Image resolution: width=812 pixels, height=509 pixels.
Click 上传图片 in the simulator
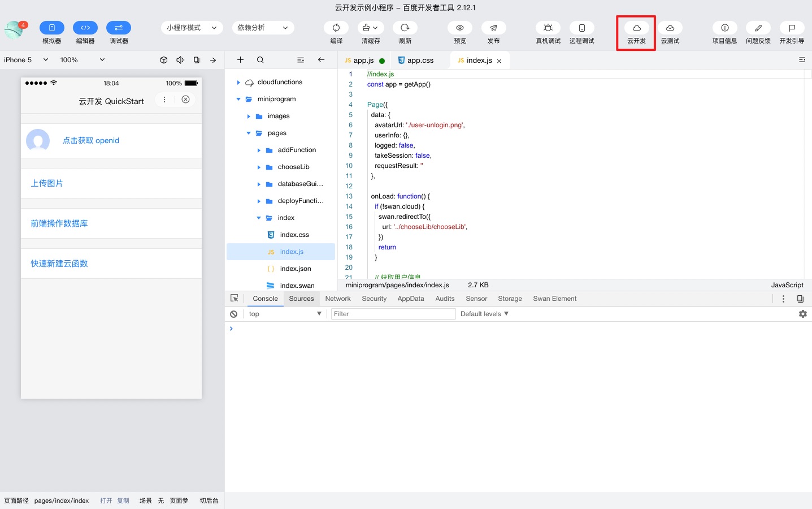click(x=47, y=183)
